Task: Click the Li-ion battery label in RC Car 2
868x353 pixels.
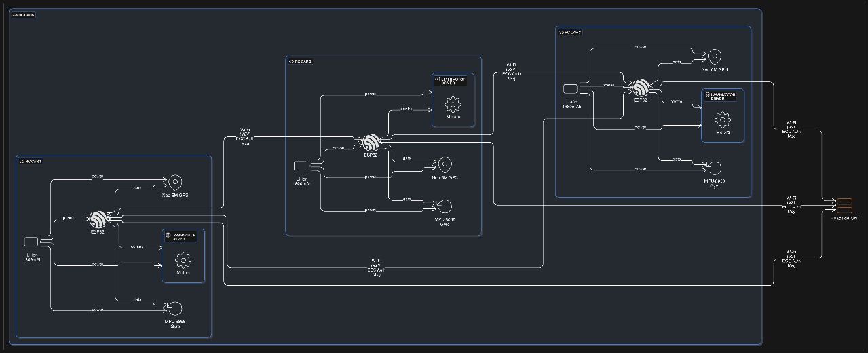Action: click(301, 181)
